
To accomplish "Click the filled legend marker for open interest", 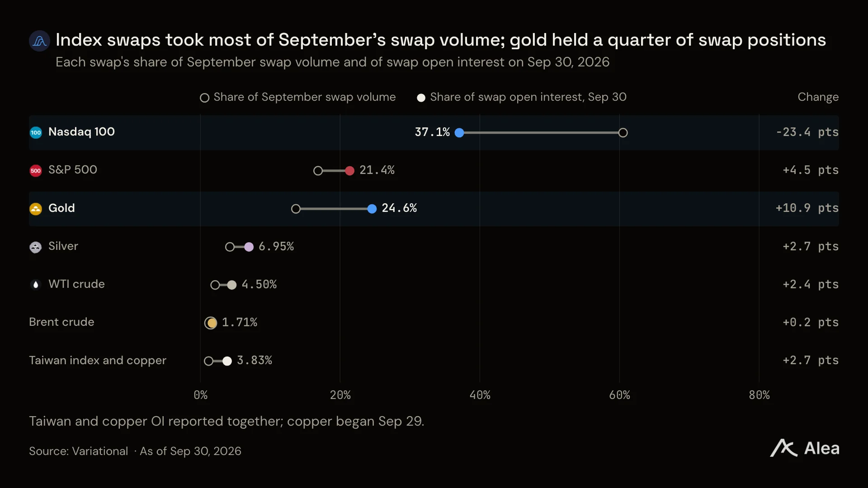I will click(x=421, y=98).
